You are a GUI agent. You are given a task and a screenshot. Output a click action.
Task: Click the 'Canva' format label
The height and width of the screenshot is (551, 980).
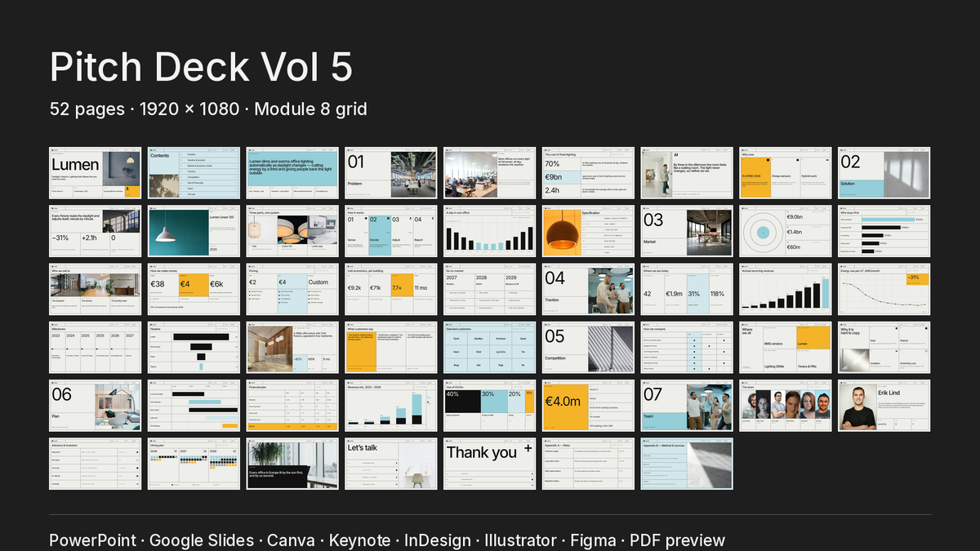click(291, 540)
